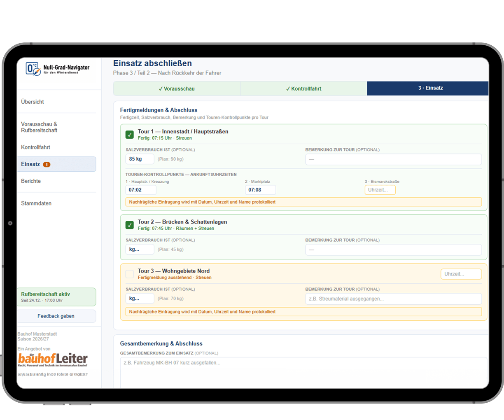
Task: Edit Hauptstr. / Kreuzung arrival time 07:02
Action: click(141, 190)
